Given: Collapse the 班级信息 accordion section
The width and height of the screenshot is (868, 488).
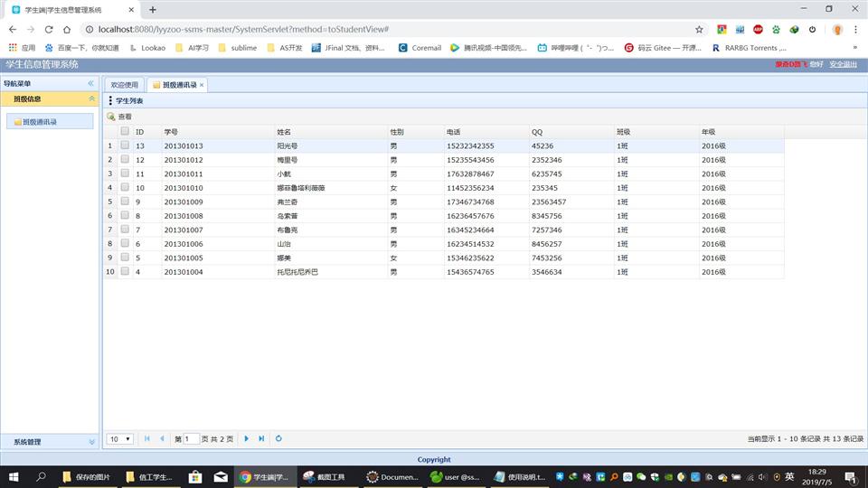Looking at the screenshot, I should (x=90, y=99).
